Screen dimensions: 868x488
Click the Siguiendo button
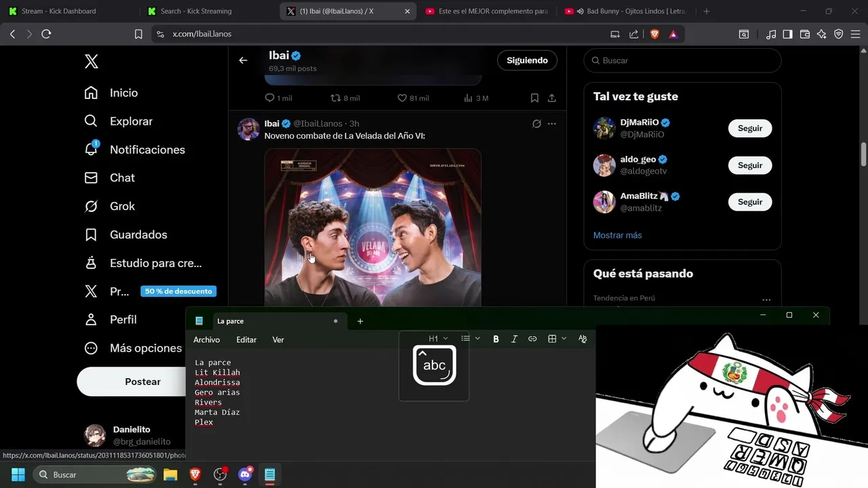pos(527,60)
